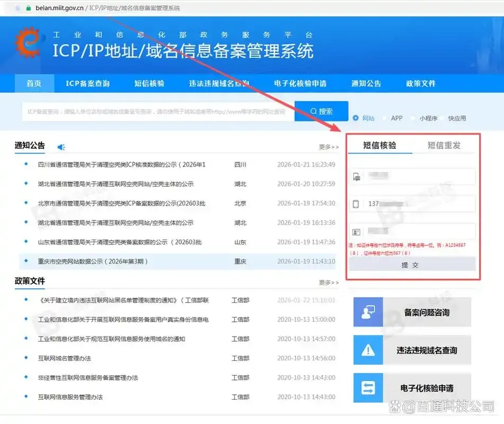Click the 重庆 region cell
Image resolution: width=504 pixels, height=424 pixels.
click(x=240, y=261)
